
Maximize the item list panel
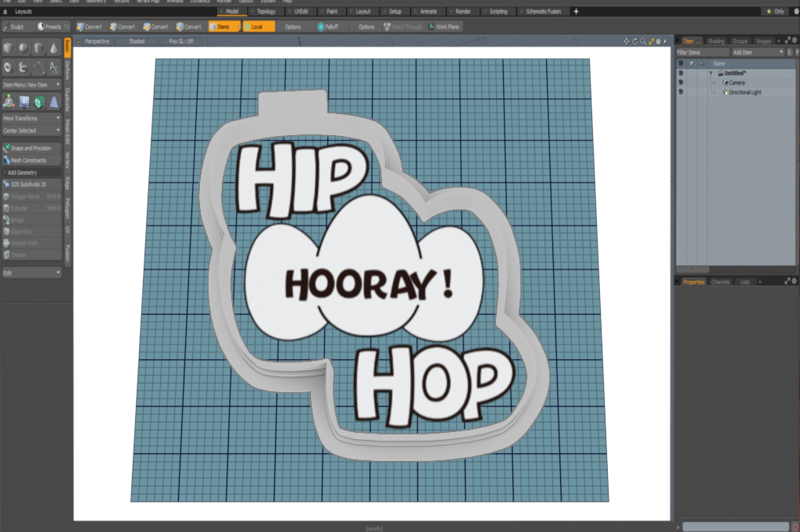(x=787, y=41)
